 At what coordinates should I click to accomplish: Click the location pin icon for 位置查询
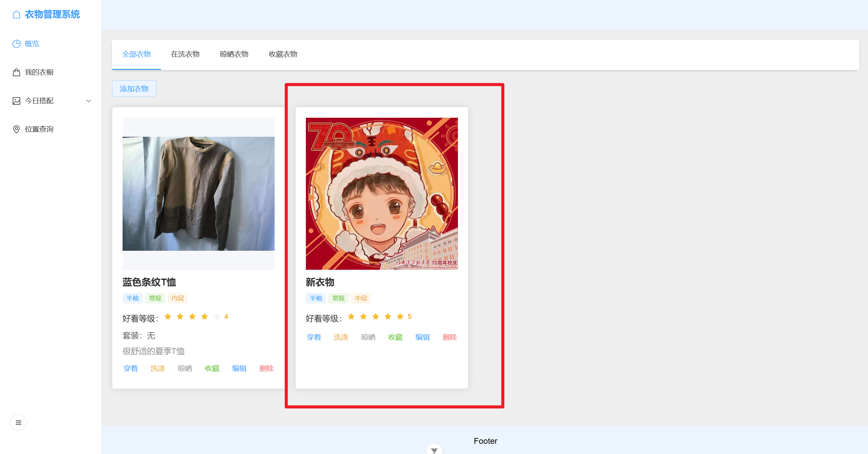point(16,129)
